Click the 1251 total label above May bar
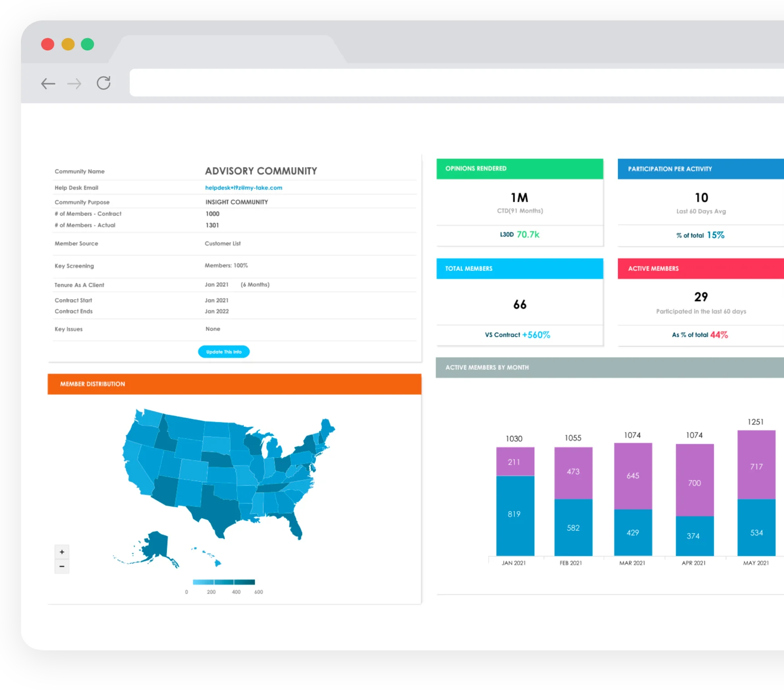784x690 pixels. click(756, 422)
